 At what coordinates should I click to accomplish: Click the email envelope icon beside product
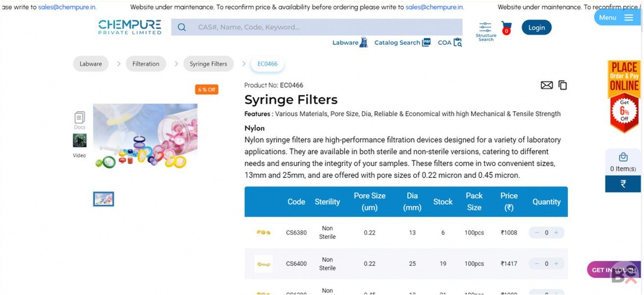[x=546, y=85]
